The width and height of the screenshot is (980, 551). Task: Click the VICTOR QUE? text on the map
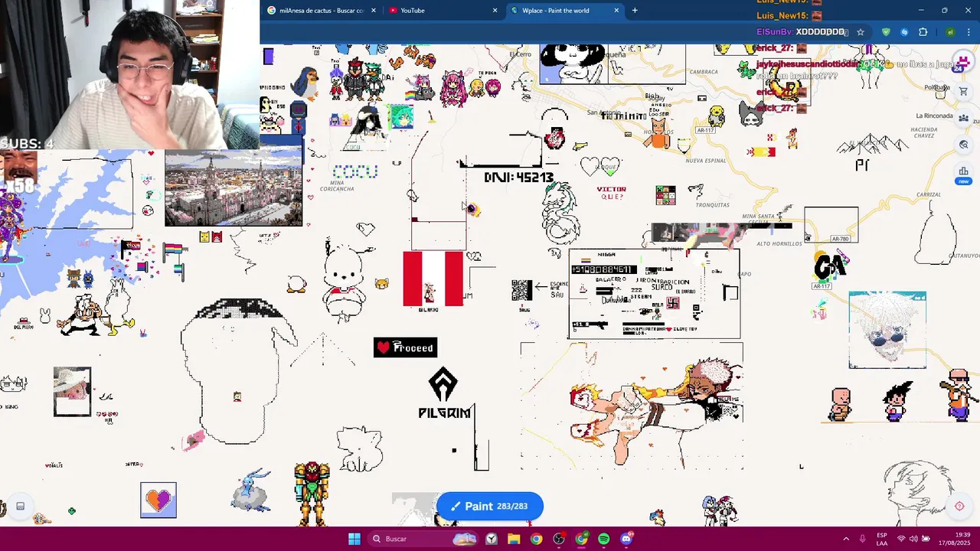[612, 193]
